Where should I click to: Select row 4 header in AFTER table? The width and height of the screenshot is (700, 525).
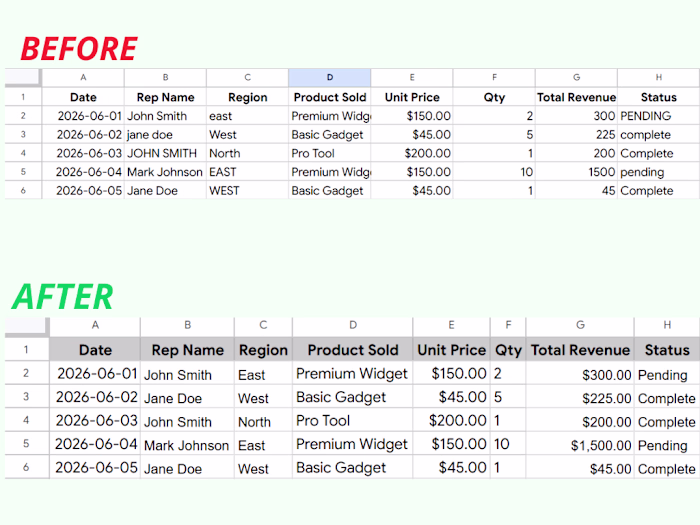coord(26,420)
